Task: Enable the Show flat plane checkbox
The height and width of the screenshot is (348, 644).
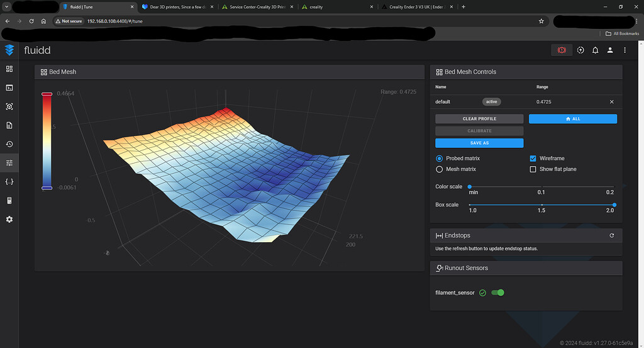Action: (x=533, y=169)
